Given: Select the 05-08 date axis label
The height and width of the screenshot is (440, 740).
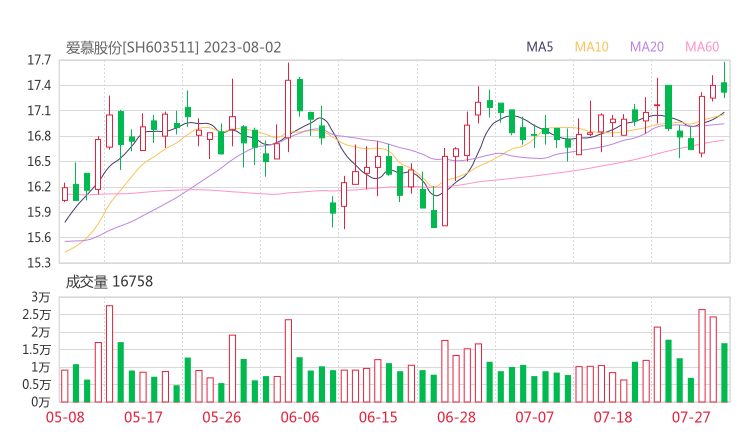Looking at the screenshot, I should click(x=65, y=417).
